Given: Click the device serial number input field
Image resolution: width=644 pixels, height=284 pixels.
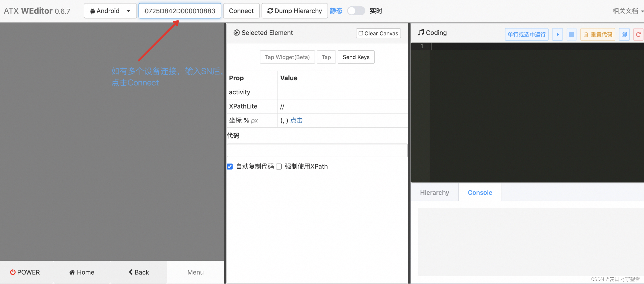Looking at the screenshot, I should tap(180, 11).
